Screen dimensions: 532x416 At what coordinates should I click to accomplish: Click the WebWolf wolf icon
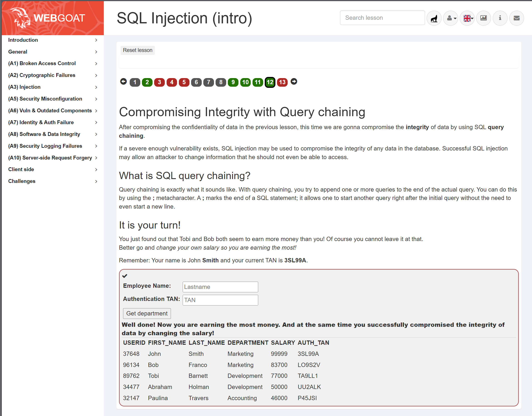[434, 18]
